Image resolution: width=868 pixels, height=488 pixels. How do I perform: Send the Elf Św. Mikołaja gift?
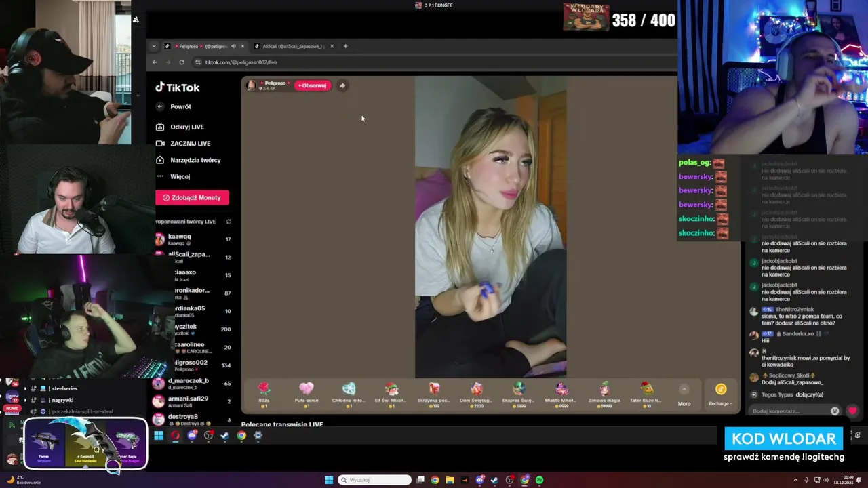tap(391, 394)
